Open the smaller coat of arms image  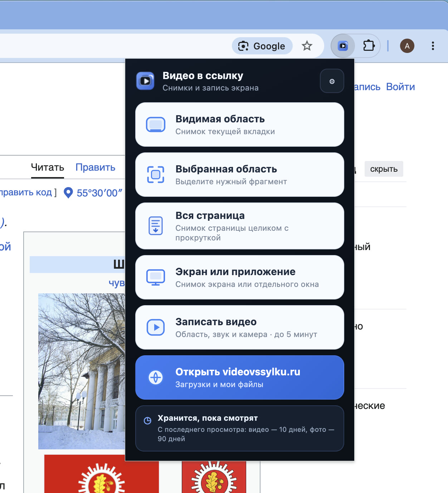[x=214, y=477]
